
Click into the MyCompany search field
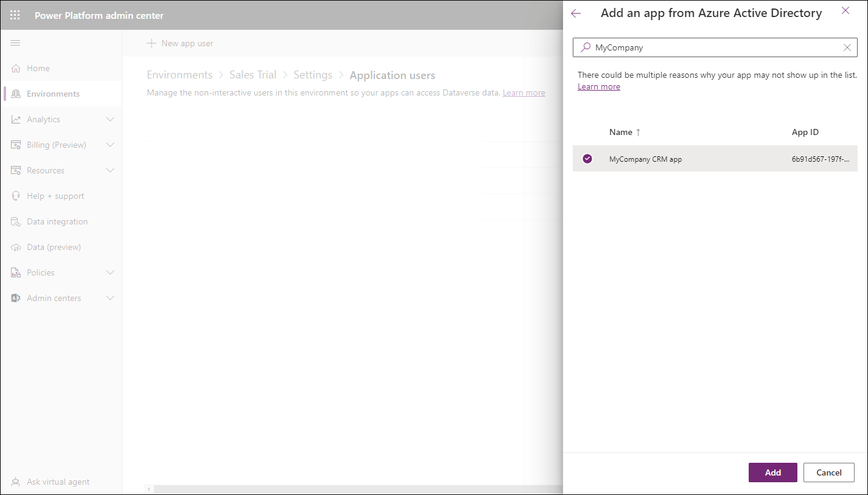click(x=715, y=47)
